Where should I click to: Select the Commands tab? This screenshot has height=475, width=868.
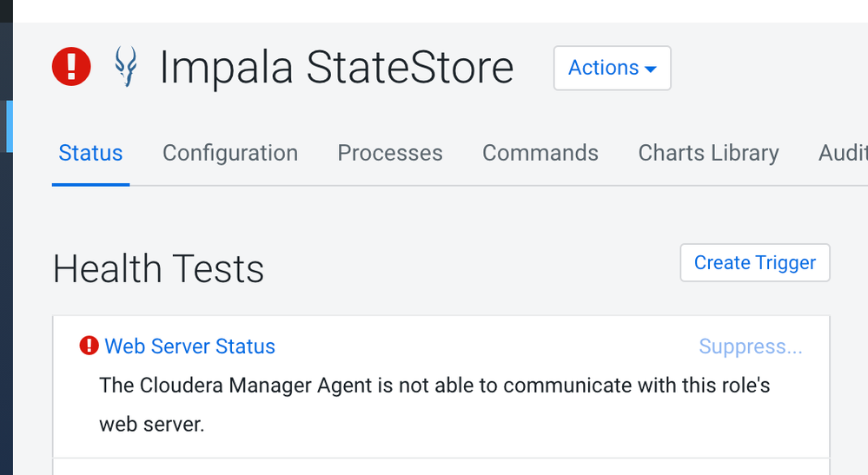click(x=540, y=153)
